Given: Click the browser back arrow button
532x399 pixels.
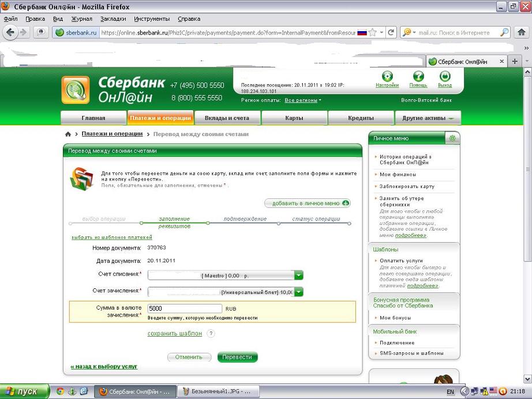Looking at the screenshot, I should [9, 33].
